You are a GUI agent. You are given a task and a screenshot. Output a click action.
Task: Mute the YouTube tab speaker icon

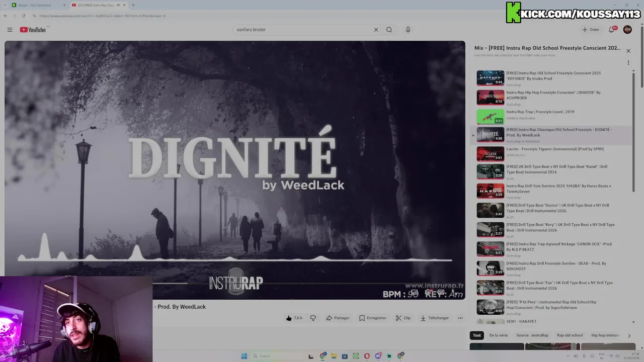118,5
